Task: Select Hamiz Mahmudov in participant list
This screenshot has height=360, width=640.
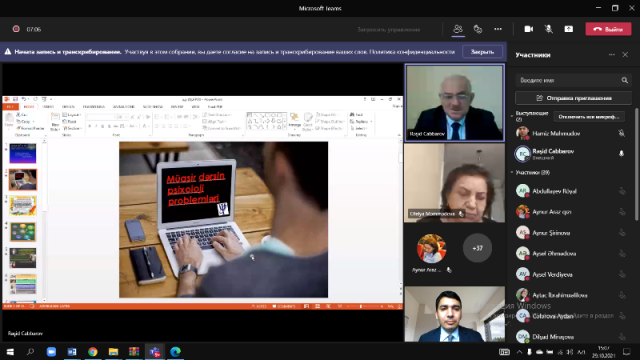Action: click(x=571, y=133)
